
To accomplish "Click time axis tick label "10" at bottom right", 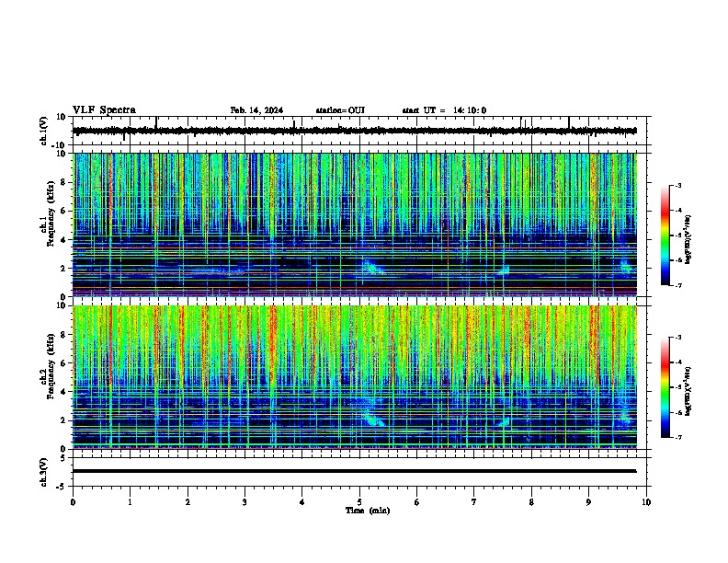I will pos(646,502).
